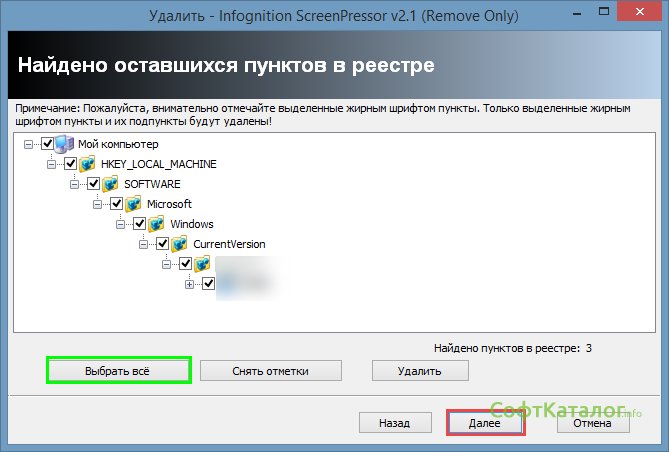
Task: Click the SOFTWARE registry folder icon
Action: 110,184
